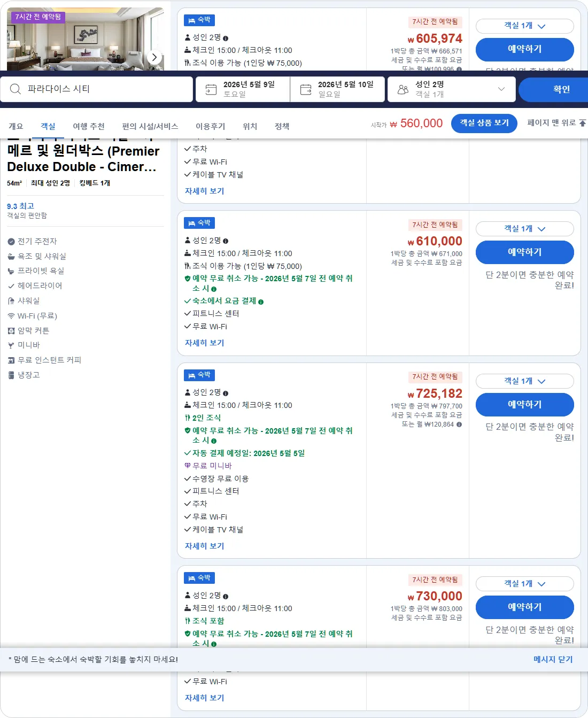The width and height of the screenshot is (588, 718).
Task: Open the 객실 1개 dropdown for the ₩725,182 offer
Action: click(x=525, y=381)
